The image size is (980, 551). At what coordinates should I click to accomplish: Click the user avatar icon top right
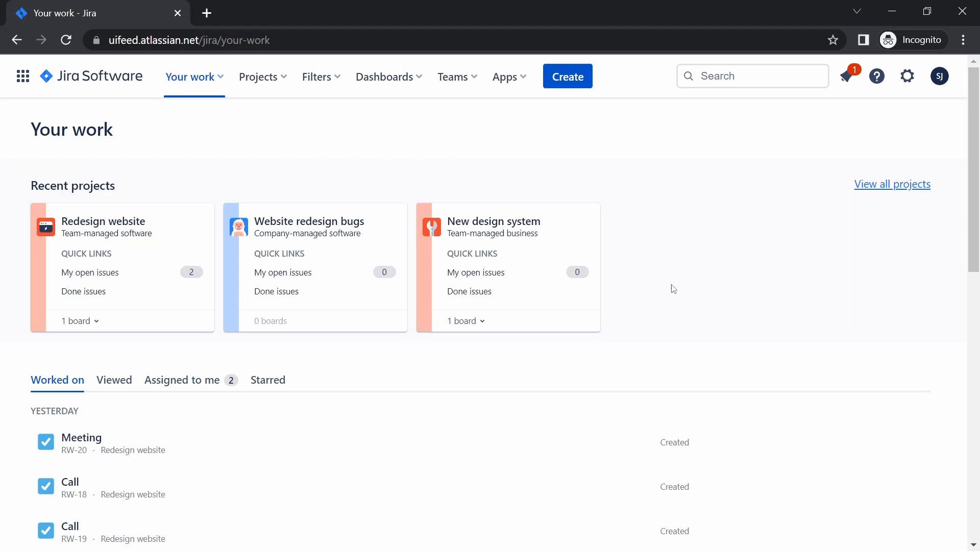click(939, 76)
